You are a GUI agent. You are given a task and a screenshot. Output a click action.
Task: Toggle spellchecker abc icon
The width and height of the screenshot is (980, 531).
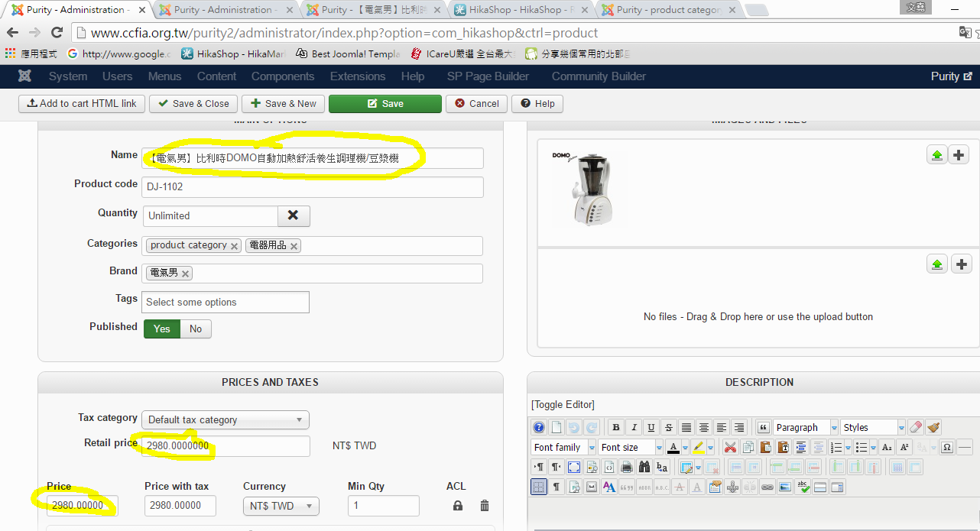click(803, 487)
